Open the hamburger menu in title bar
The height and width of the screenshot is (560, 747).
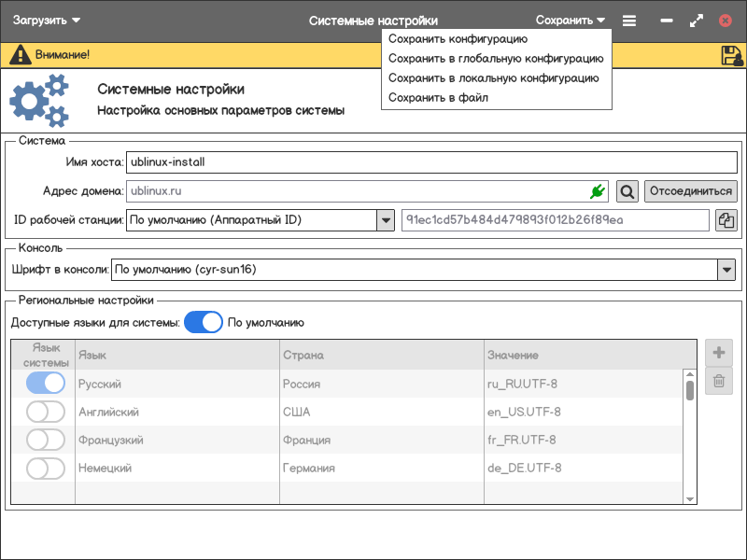pyautogui.click(x=629, y=21)
